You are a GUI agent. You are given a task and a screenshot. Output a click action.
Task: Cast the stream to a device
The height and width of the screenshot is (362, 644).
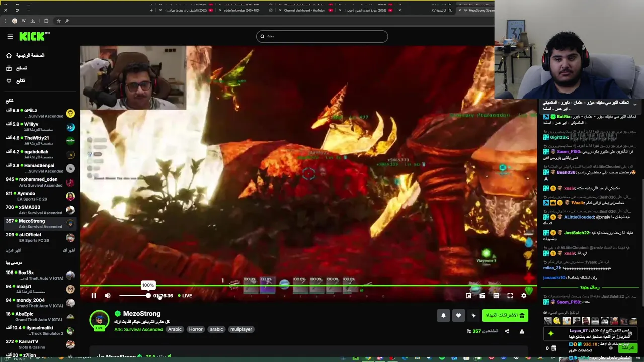pos(482,296)
